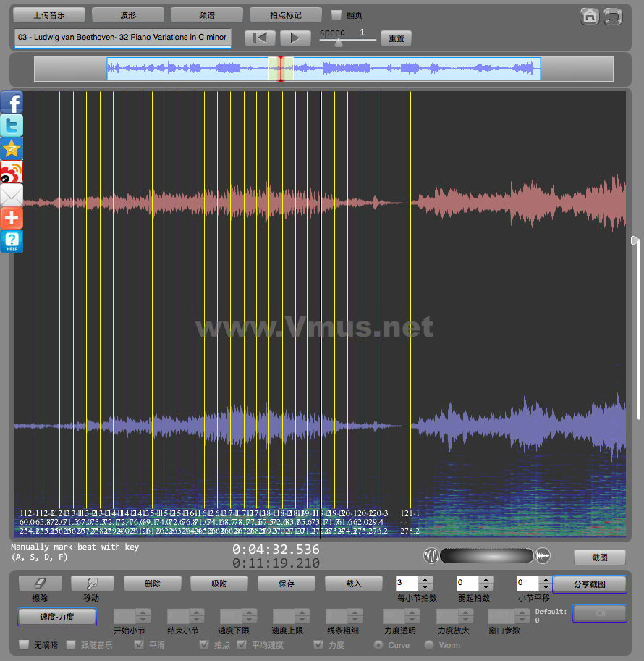Click the zoom-in large waveform icon
Screen dimensions: 644x661
coord(543,555)
